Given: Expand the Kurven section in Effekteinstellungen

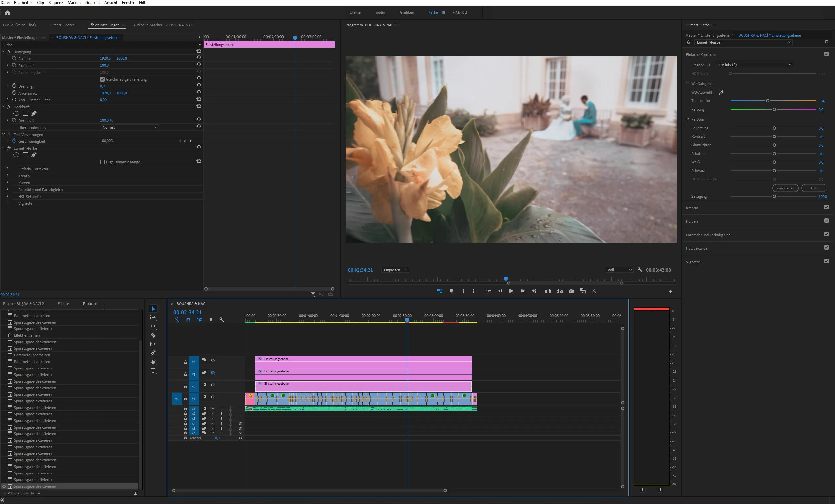Looking at the screenshot, I should coord(8,183).
